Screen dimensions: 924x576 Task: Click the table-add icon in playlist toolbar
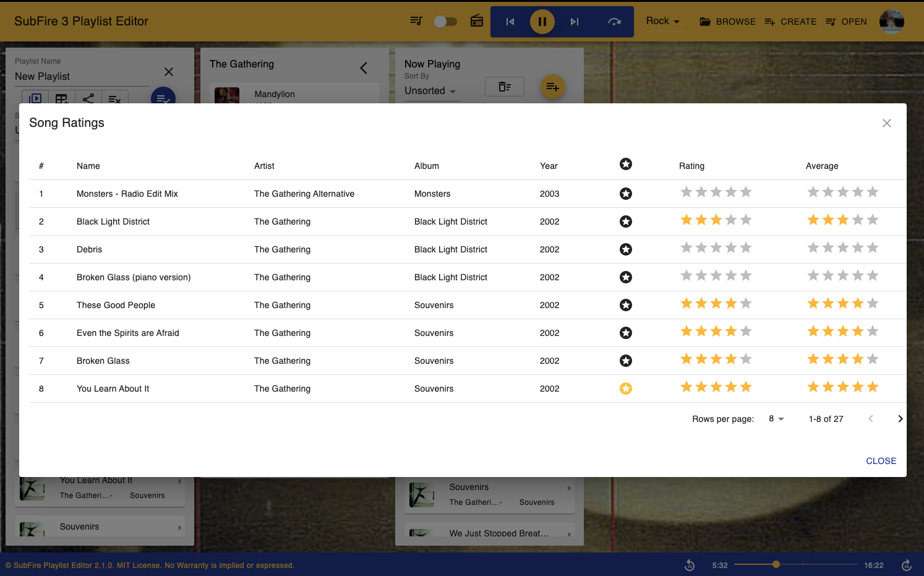pos(62,98)
